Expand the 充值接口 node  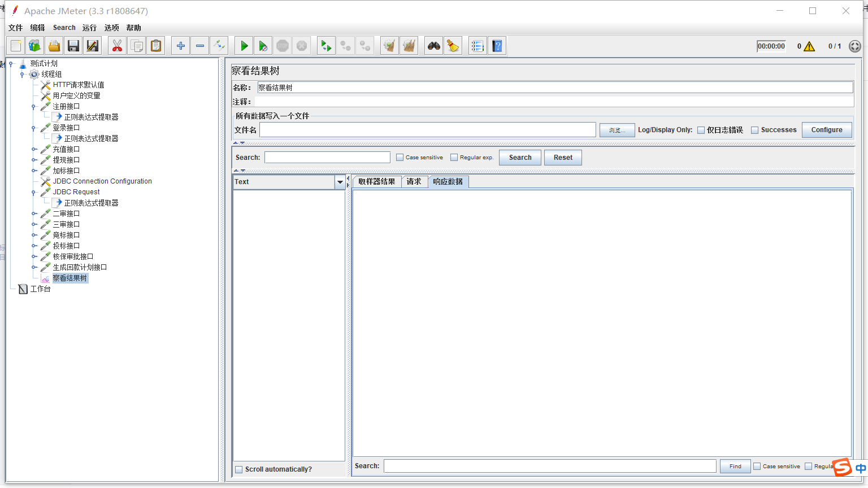coord(34,150)
